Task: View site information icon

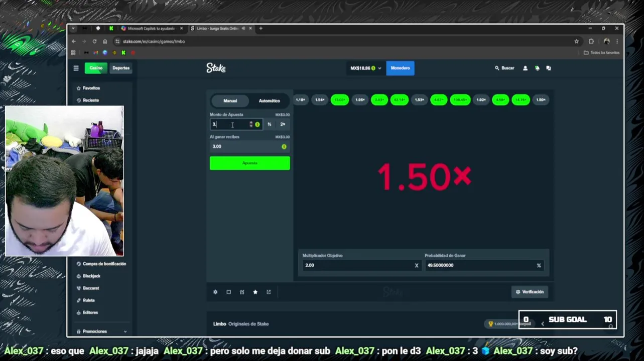Action: (117, 42)
